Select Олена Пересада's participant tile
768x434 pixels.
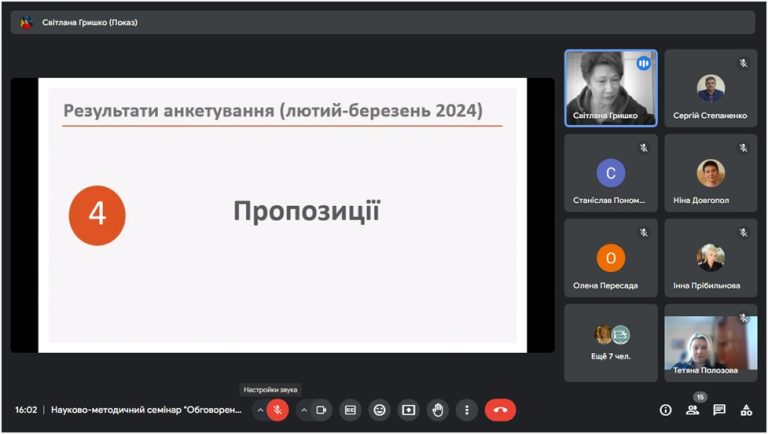(611, 258)
